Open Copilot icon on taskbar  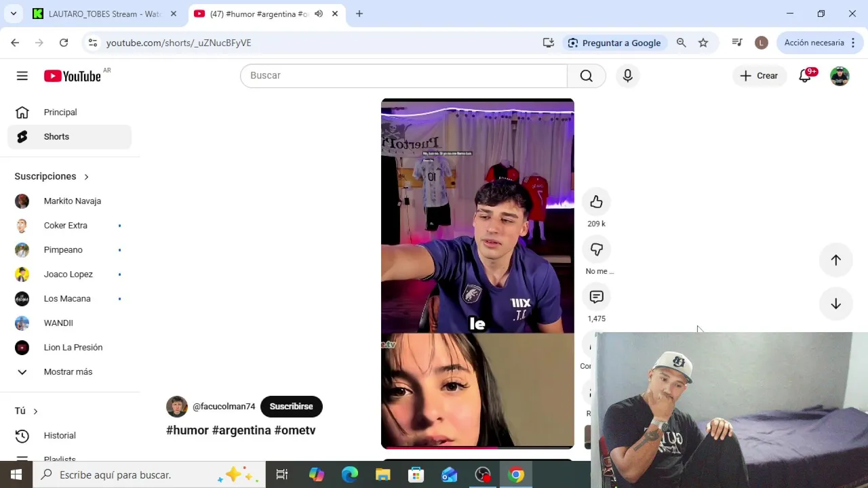[x=317, y=474]
